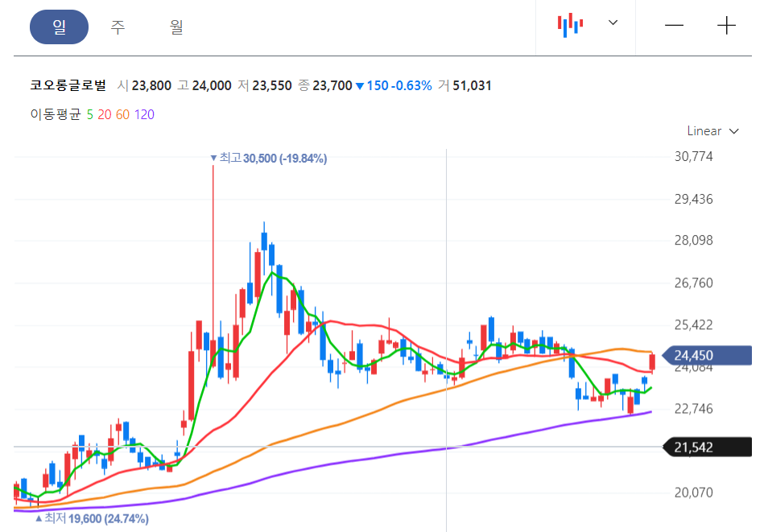The height and width of the screenshot is (532, 768).
Task: Switch to the 월 (monthly) chart tab
Action: [176, 27]
